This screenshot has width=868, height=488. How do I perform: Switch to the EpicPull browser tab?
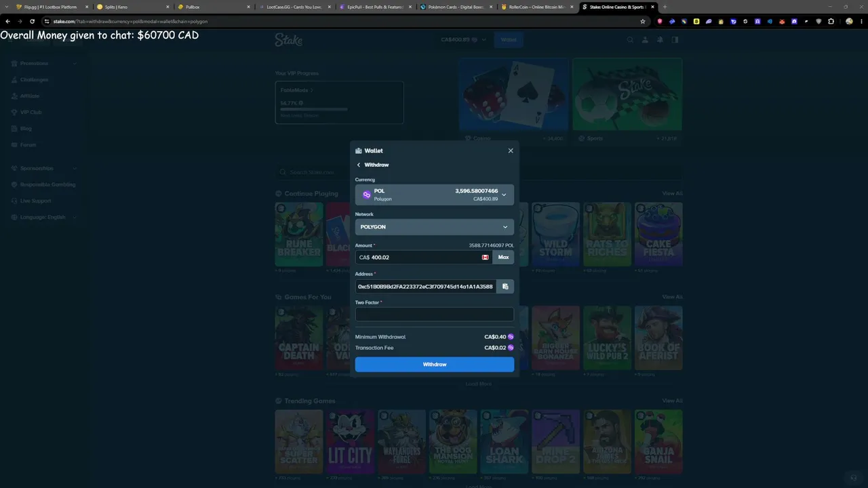(374, 7)
